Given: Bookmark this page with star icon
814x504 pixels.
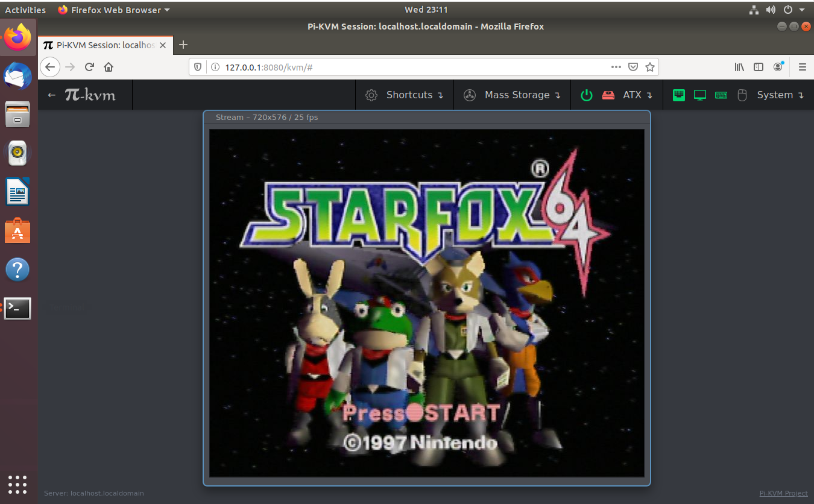Looking at the screenshot, I should [650, 67].
